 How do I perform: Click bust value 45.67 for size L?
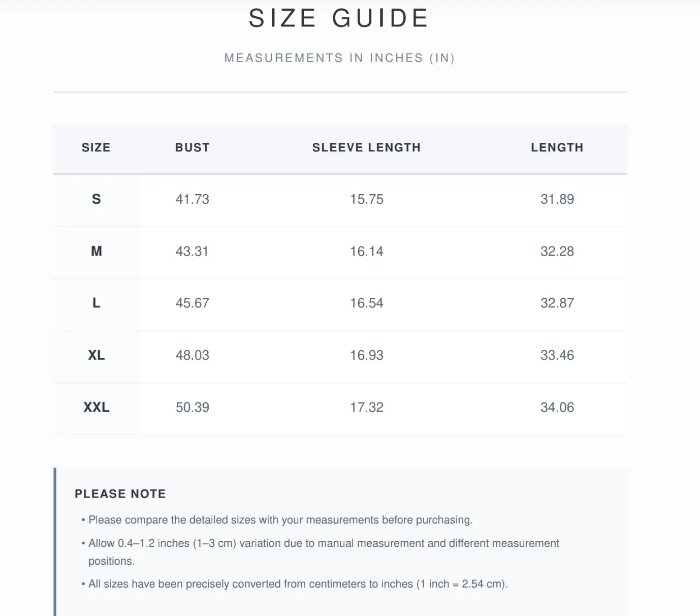[193, 303]
